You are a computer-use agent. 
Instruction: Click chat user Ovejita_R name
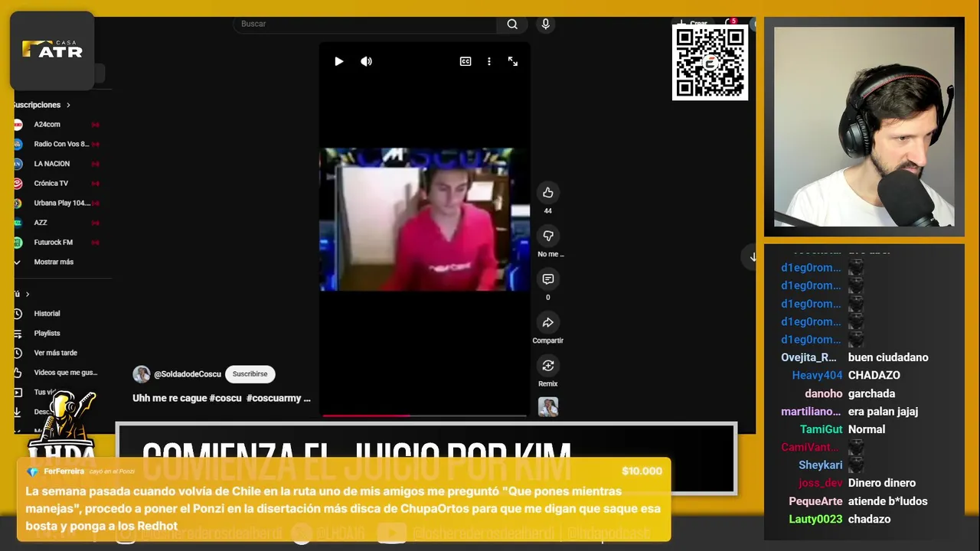coord(808,357)
